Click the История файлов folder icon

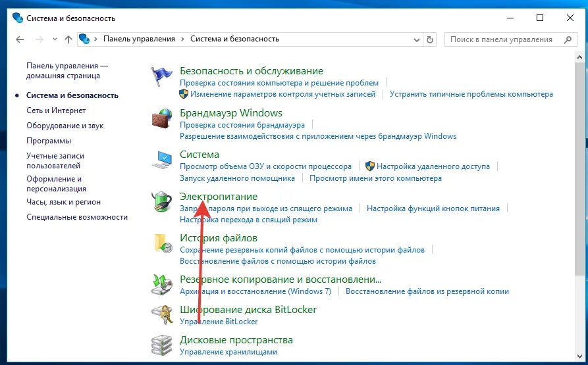pyautogui.click(x=163, y=243)
